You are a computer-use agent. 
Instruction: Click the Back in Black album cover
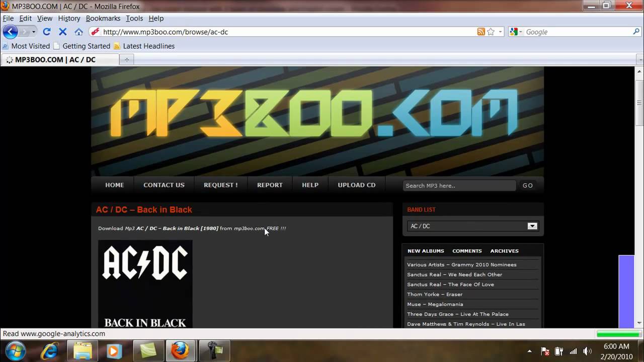145,284
